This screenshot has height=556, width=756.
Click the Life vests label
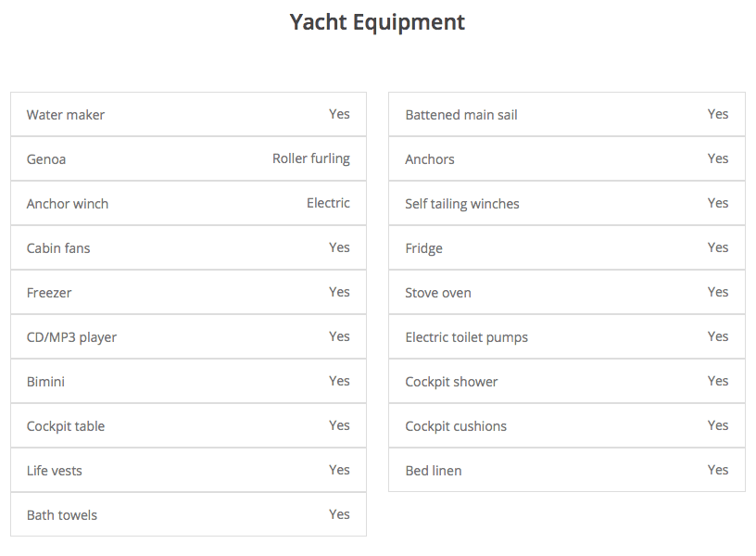(55, 471)
